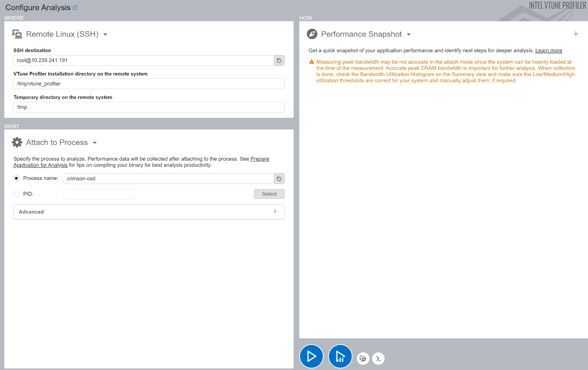Select the Process name radio button

click(x=16, y=178)
